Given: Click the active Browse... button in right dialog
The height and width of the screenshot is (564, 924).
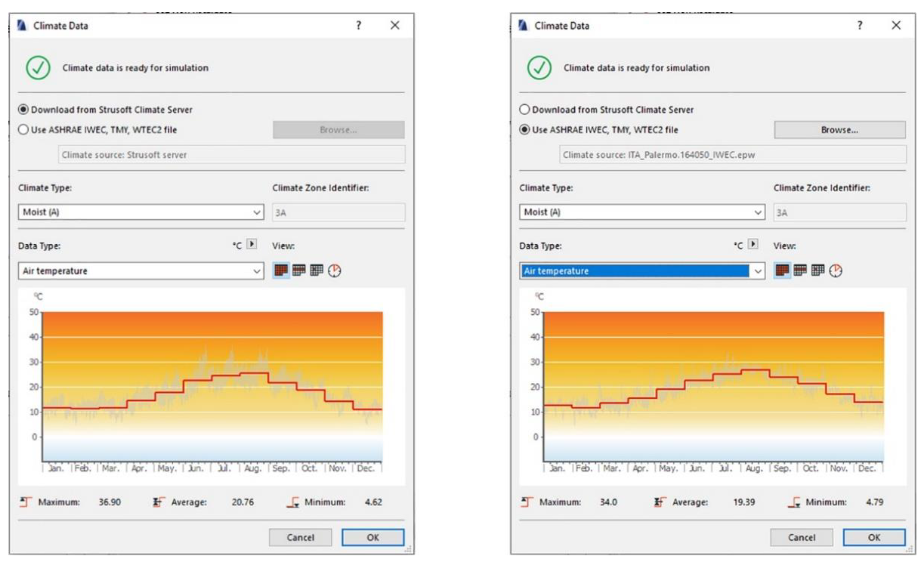Looking at the screenshot, I should 839,130.
